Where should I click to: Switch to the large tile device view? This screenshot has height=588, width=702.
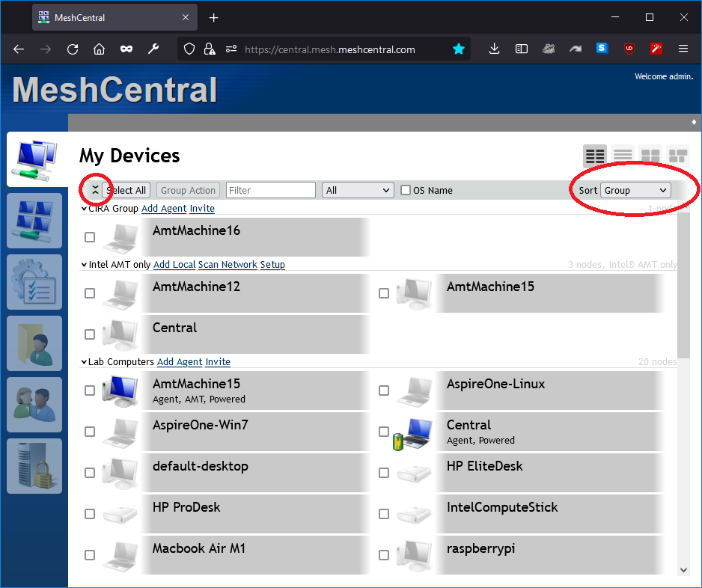[x=650, y=156]
